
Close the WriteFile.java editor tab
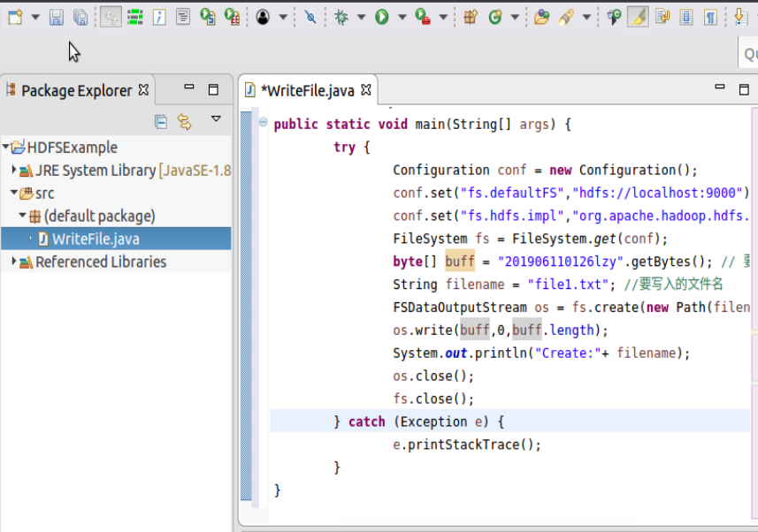(366, 89)
